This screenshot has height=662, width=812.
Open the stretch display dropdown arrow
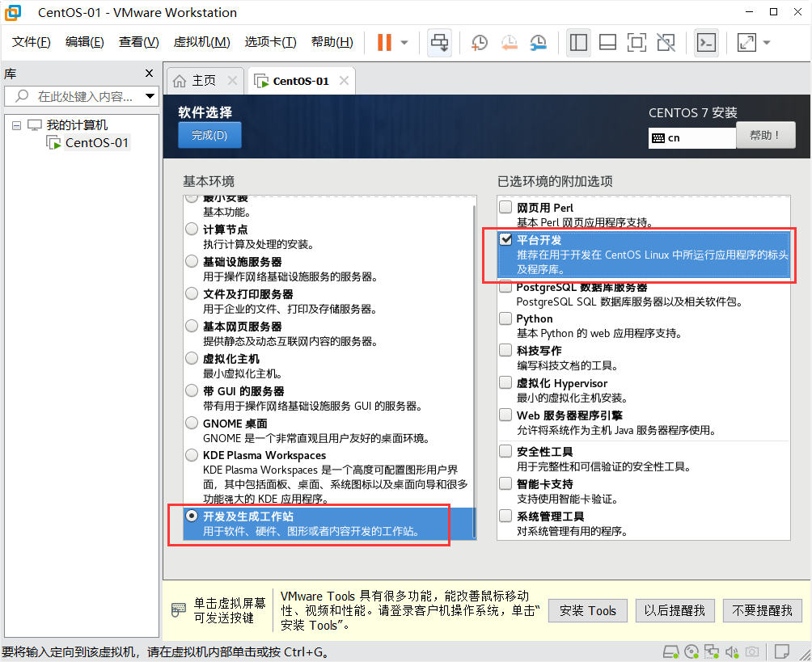tap(767, 43)
